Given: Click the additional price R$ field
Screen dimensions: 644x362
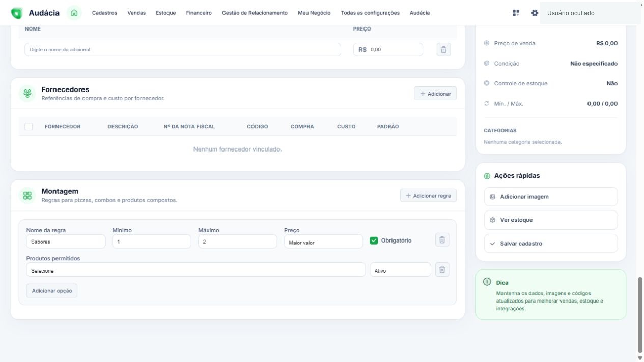Looking at the screenshot, I should 388,49.
